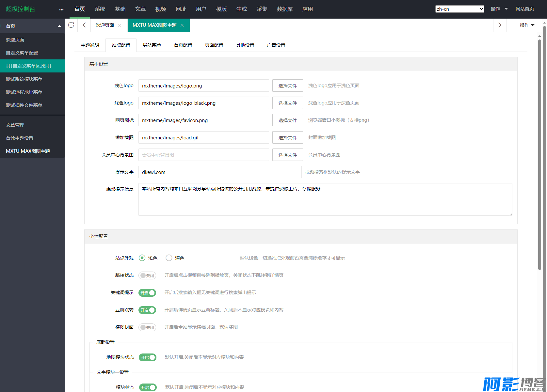Viewport: 547px width, 392px height.
Task: Click the left arrow to scroll tabs back
Action: click(84, 25)
